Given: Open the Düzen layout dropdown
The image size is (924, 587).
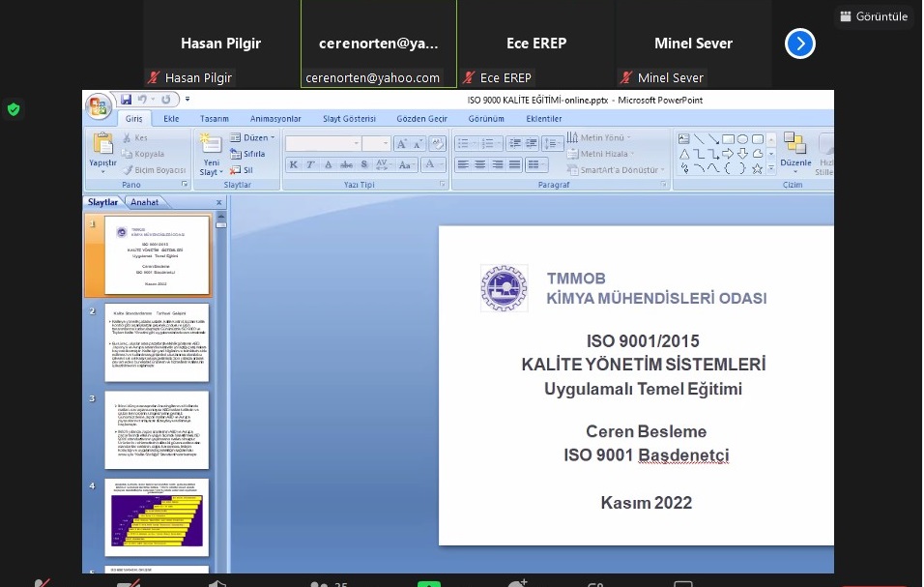Looking at the screenshot, I should pyautogui.click(x=253, y=138).
